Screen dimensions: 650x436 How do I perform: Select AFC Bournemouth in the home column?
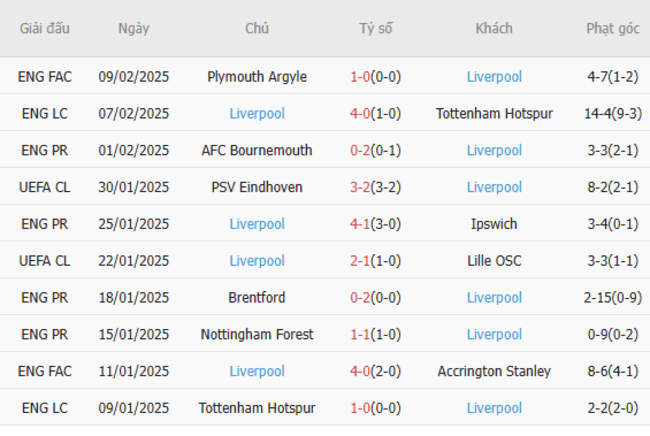(x=257, y=150)
